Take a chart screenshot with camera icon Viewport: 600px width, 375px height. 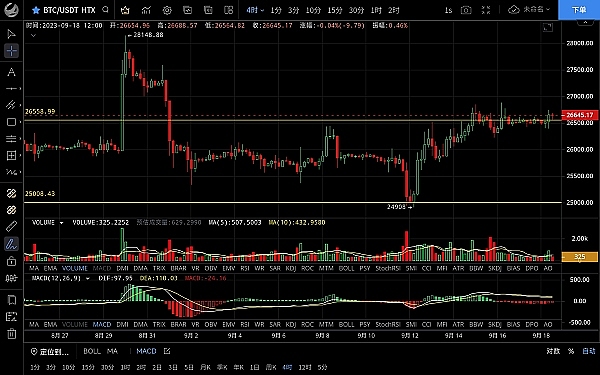click(x=466, y=10)
